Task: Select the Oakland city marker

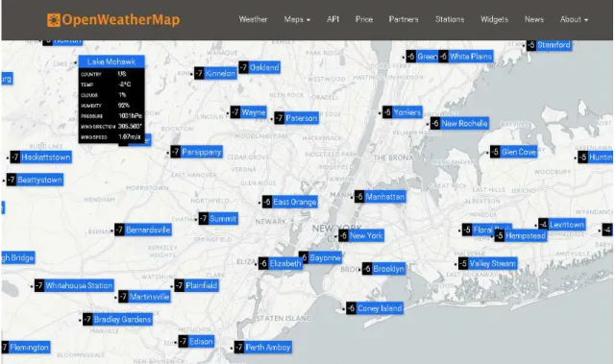Action: coord(259,67)
